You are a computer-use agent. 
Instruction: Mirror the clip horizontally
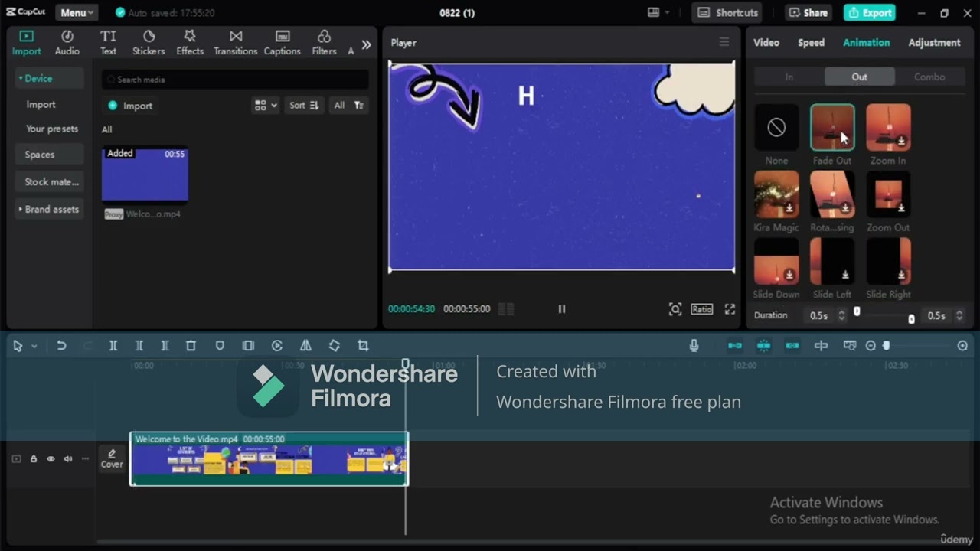[x=305, y=346]
